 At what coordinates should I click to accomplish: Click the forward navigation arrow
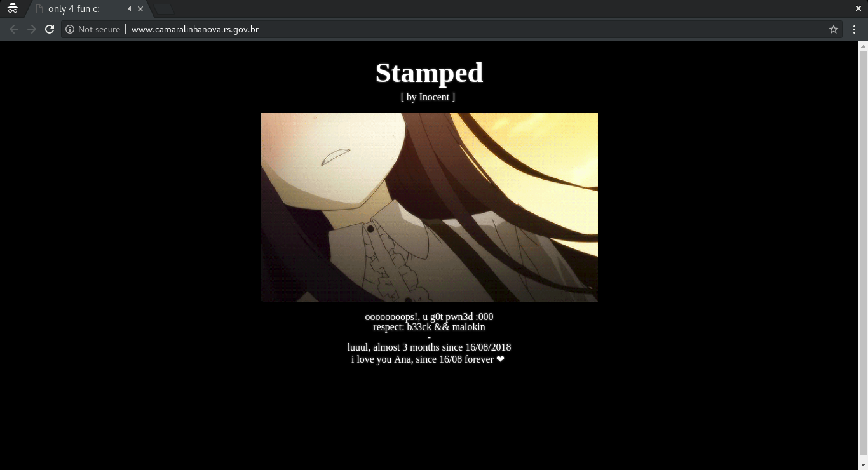32,29
